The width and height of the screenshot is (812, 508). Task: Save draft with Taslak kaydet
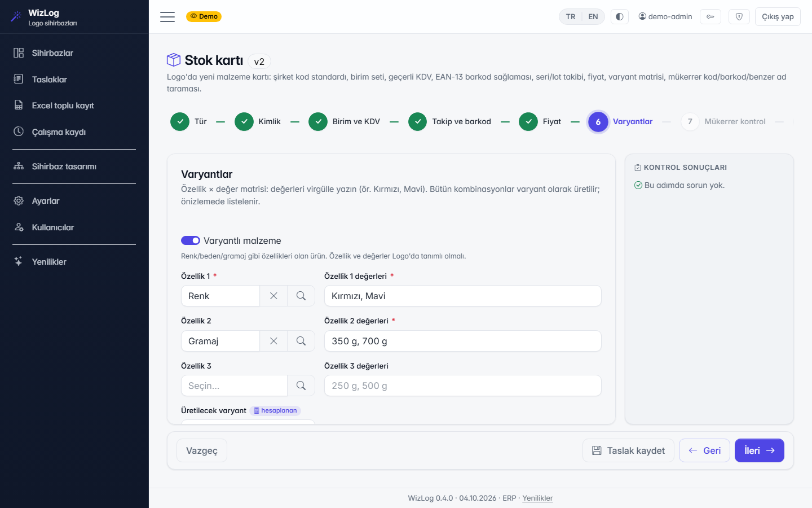click(628, 450)
